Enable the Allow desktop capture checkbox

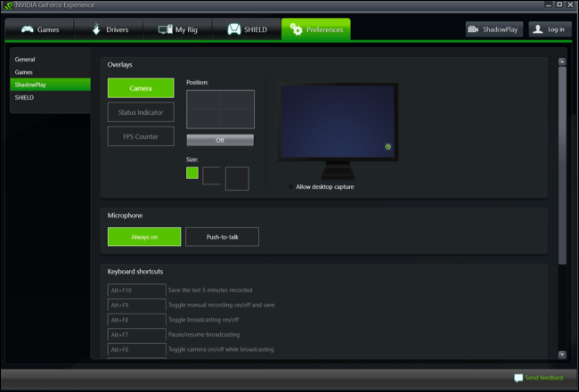[290, 186]
